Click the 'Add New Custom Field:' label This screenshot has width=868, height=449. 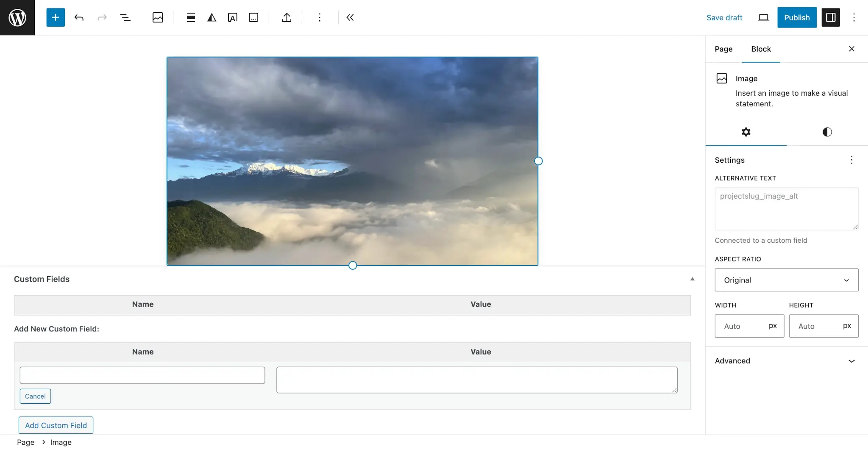[56, 329]
